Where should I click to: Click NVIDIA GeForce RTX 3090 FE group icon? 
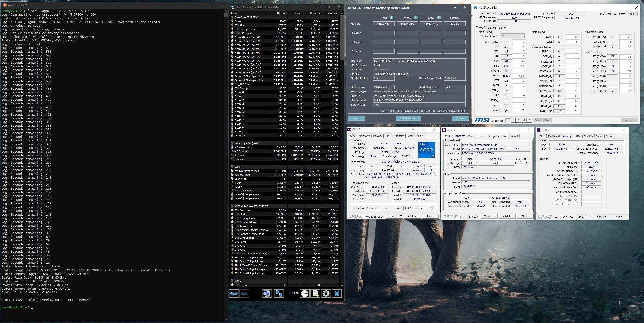[232, 206]
